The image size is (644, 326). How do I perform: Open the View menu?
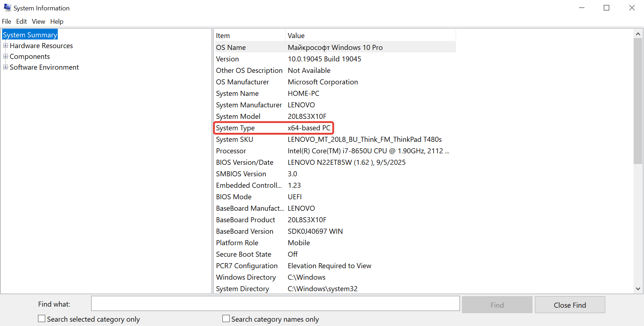click(x=38, y=22)
